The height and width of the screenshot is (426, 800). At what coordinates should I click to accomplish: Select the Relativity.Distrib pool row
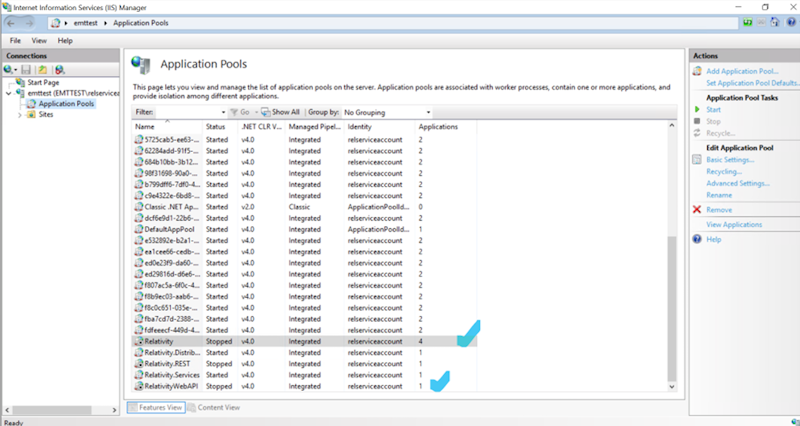coord(304,353)
